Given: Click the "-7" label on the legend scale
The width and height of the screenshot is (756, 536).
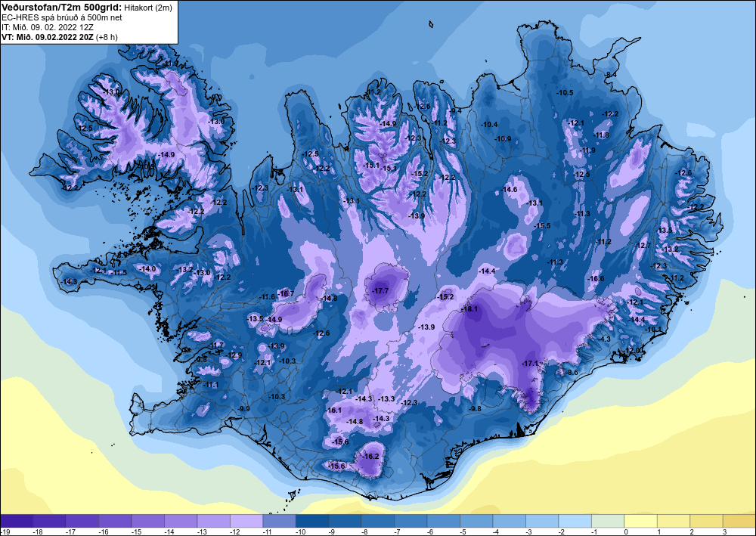Looking at the screenshot, I should [397, 531].
